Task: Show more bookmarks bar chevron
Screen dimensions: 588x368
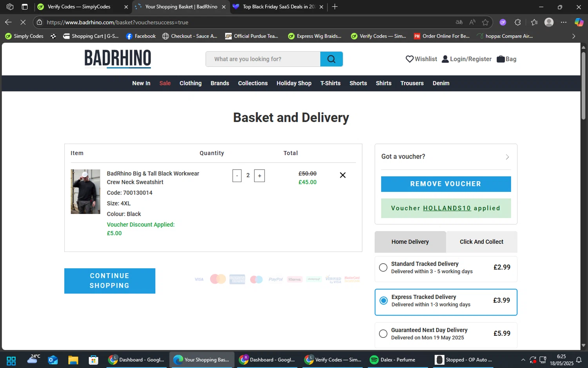Action: (x=573, y=36)
